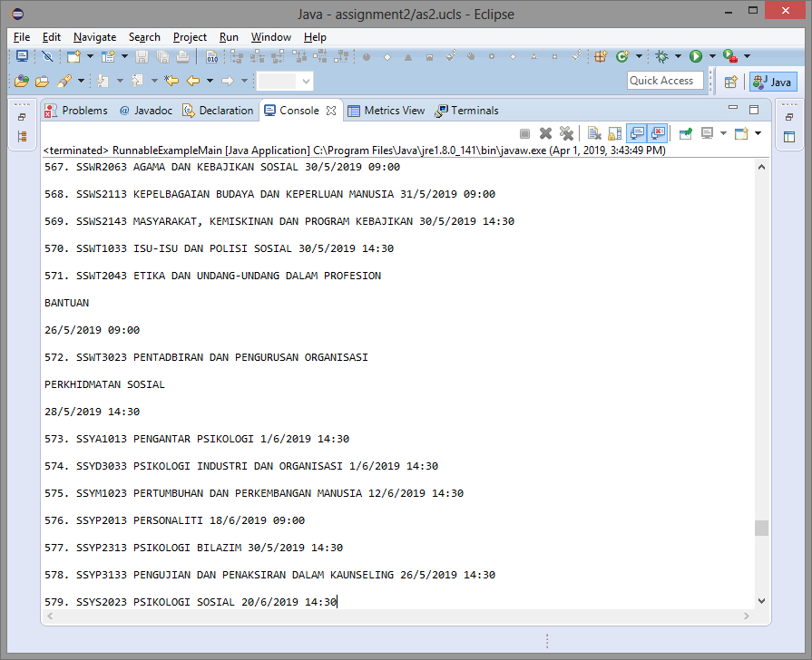Click the Forward navigation arrow
Viewport: 812px width, 660px height.
pos(228,81)
